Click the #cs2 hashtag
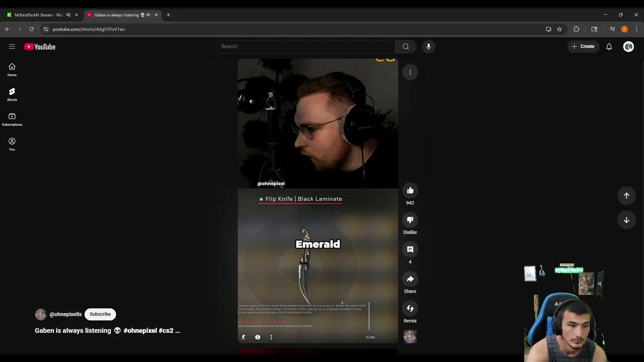 166,331
